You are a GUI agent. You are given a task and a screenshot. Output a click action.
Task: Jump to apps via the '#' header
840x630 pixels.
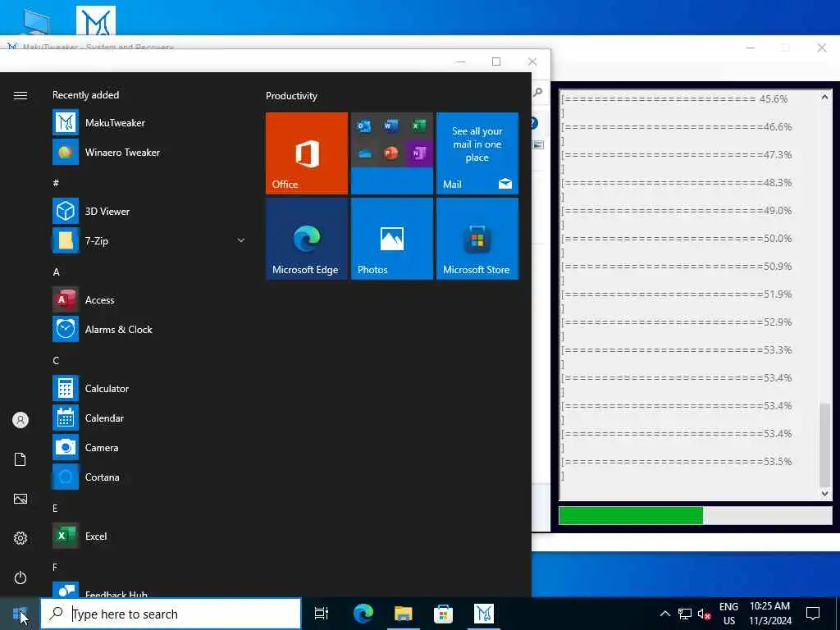point(56,183)
